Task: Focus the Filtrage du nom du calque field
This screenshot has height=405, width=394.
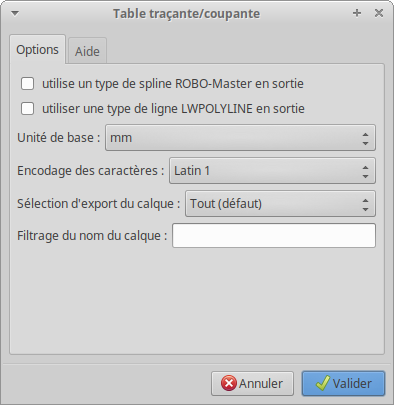Action: 274,236
